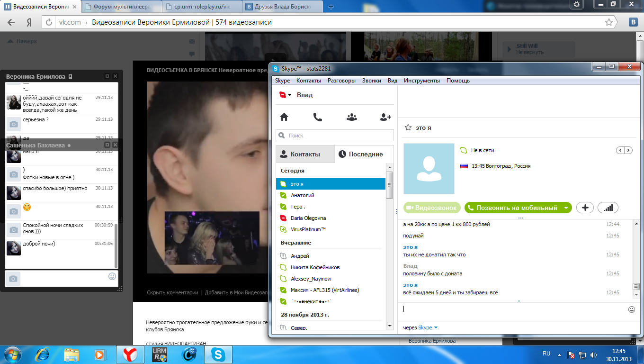
Task: Open the Звонки menu
Action: pos(372,81)
